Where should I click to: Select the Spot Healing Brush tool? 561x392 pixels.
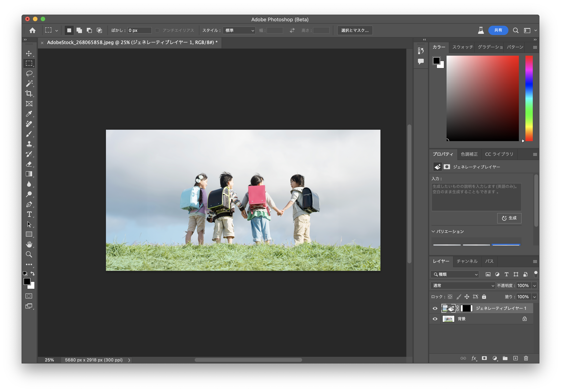click(29, 124)
